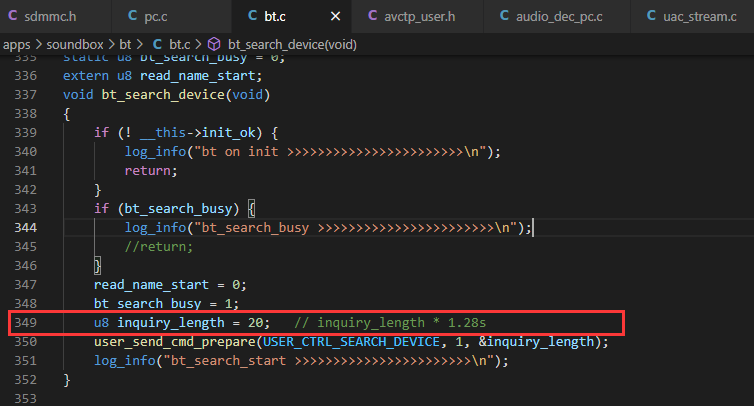
Task: Click the C icon on audio_dec_pc.c tab
Action: click(x=504, y=16)
